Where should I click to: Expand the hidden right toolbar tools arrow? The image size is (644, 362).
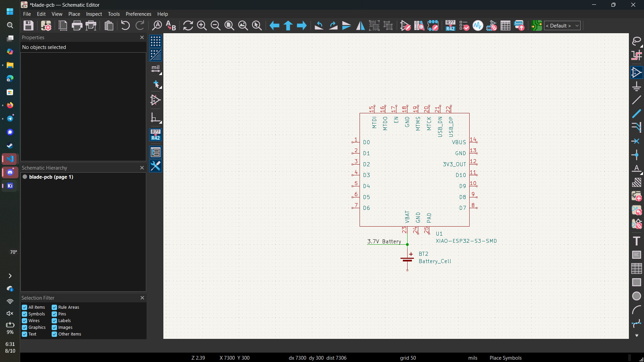(x=637, y=336)
